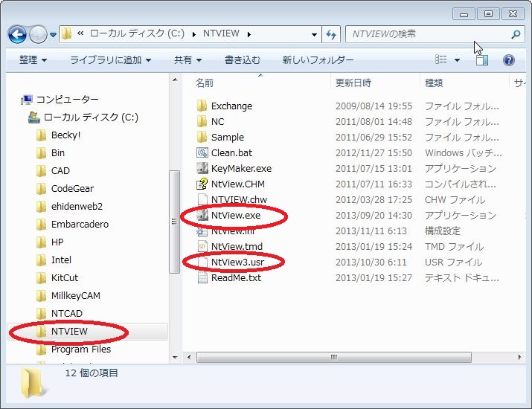The height and width of the screenshot is (409, 532).
Task: Open the 共有 toolbar menu
Action: (187, 60)
